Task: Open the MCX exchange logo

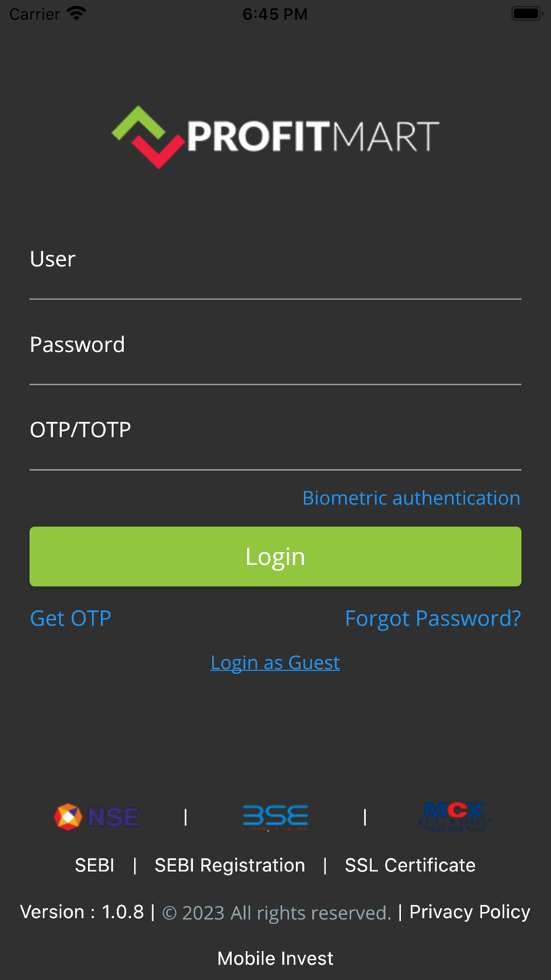Action: 454,816
